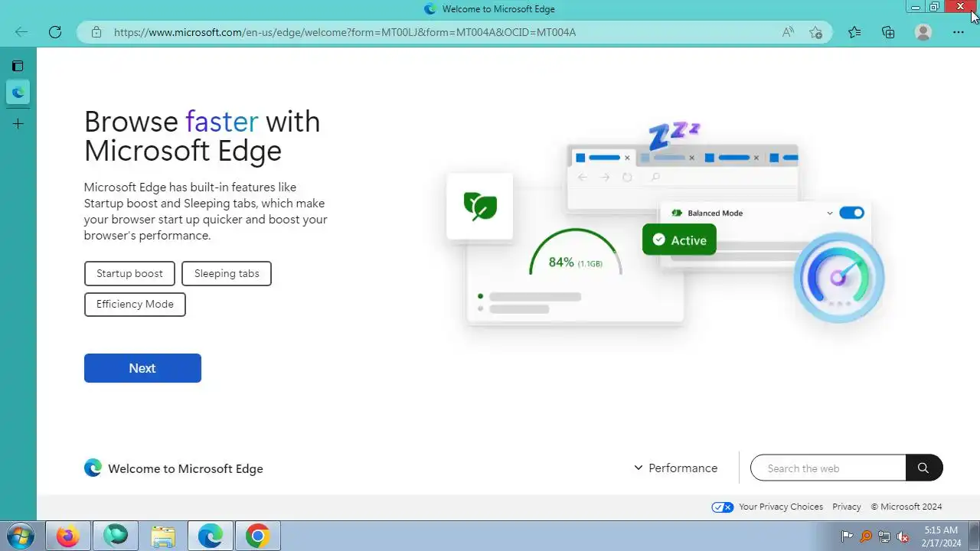
Task: Switch to Microsoft Edge taskbar icon
Action: click(211, 536)
